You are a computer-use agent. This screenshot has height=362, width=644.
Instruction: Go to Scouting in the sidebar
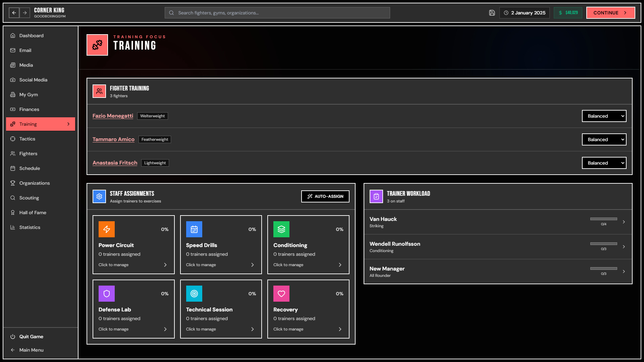[29, 198]
